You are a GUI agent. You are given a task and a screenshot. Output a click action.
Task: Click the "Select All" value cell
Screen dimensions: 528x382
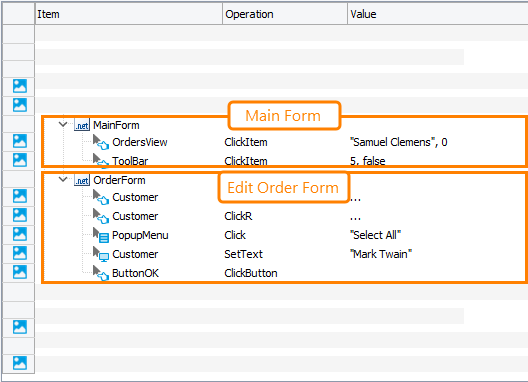(x=375, y=235)
